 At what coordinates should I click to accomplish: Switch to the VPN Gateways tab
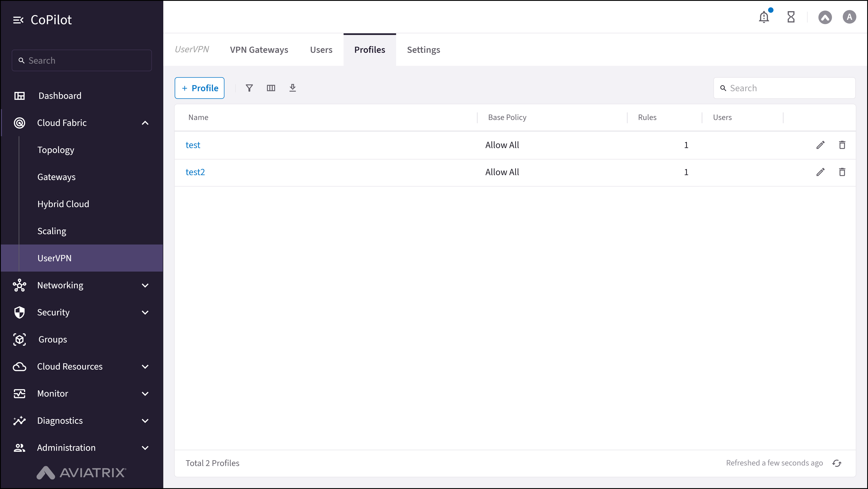point(259,50)
